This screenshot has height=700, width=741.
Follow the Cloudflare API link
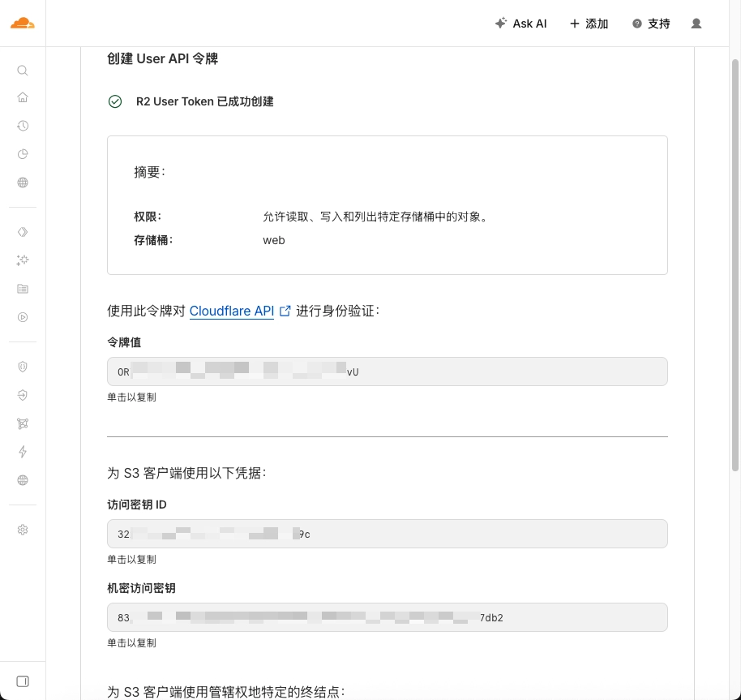click(232, 311)
